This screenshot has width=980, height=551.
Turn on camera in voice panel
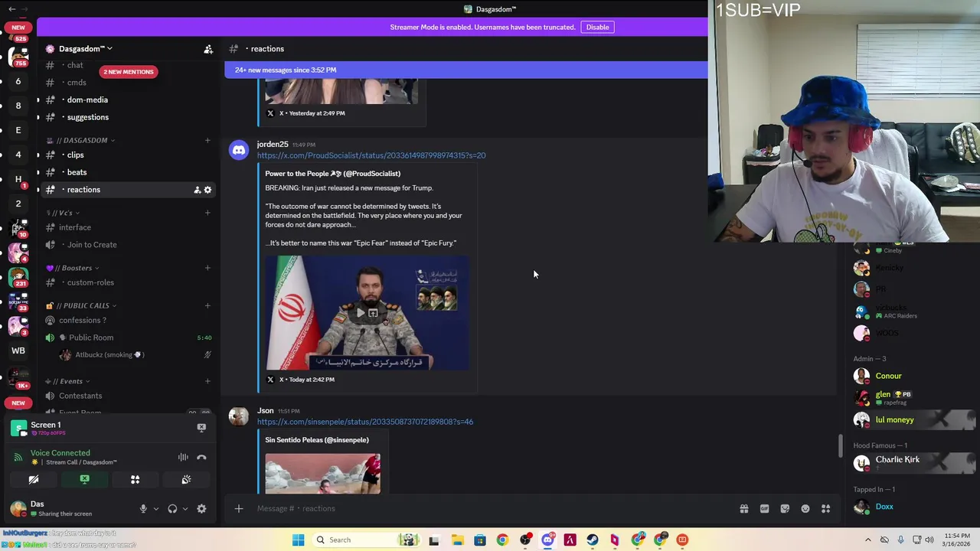(x=34, y=480)
